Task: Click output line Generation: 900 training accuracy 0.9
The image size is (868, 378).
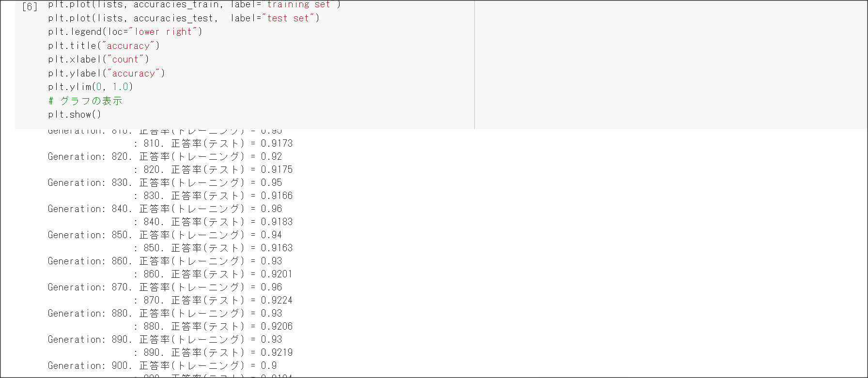Action: coord(162,366)
